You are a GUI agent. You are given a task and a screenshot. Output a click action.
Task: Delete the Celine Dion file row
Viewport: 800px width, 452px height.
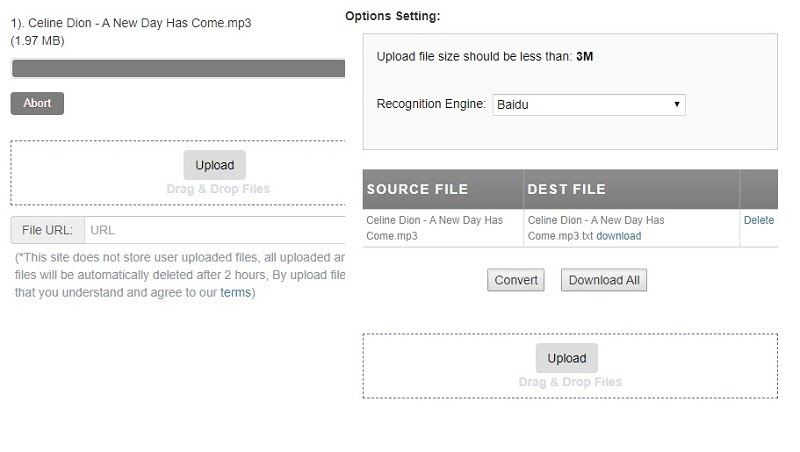[x=758, y=220]
